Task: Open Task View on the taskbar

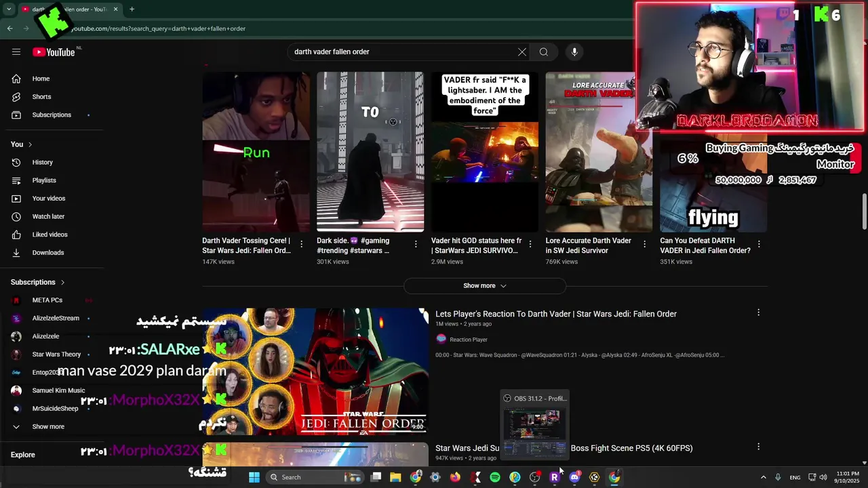Action: point(376,477)
